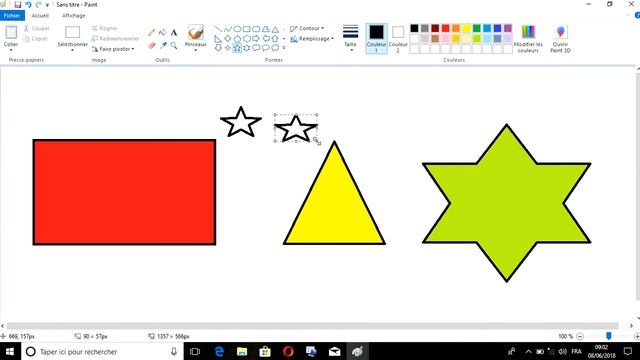Expand the Coller dropdown arrow
The image size is (640, 360).
tap(11, 50)
